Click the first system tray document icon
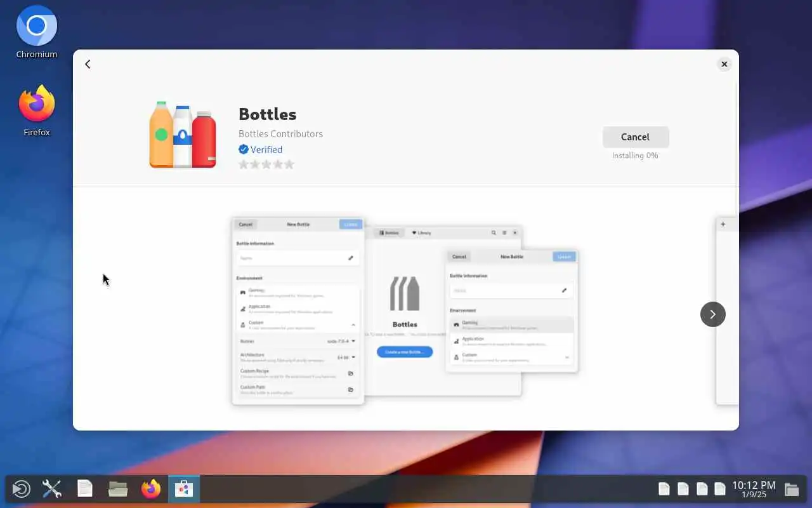The height and width of the screenshot is (508, 812). [x=664, y=489]
